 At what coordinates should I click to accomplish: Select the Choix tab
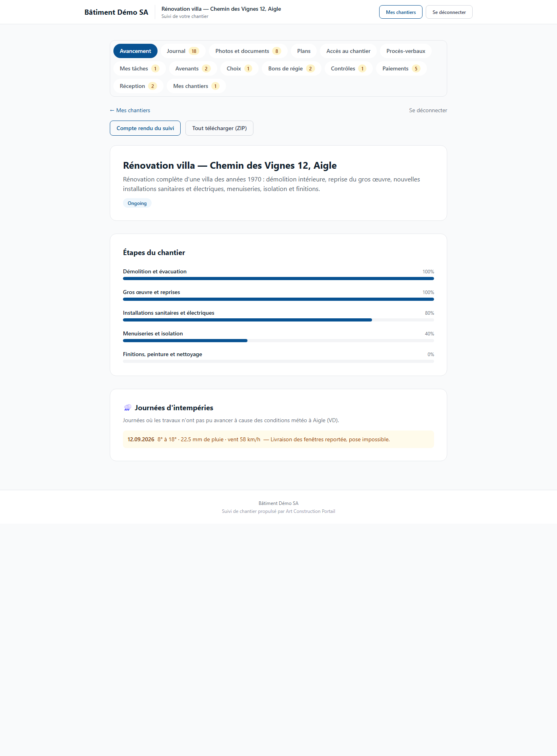(x=239, y=68)
